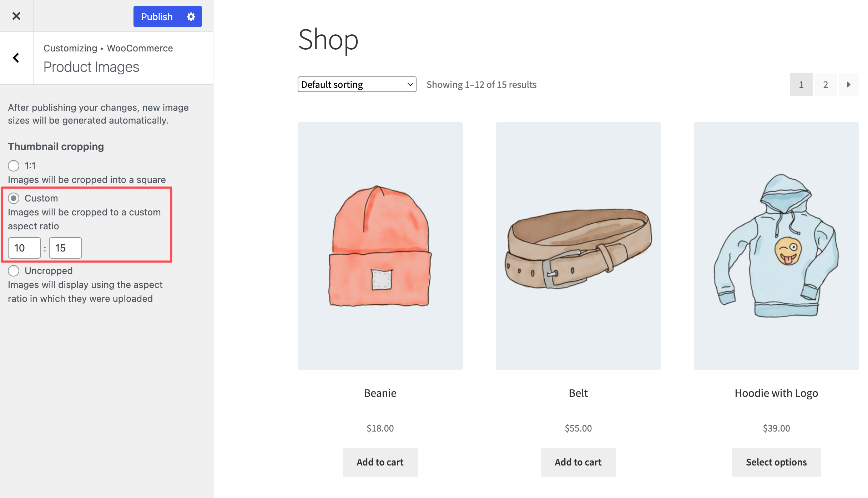868x498 pixels.
Task: Click the Publish button
Action: [156, 16]
